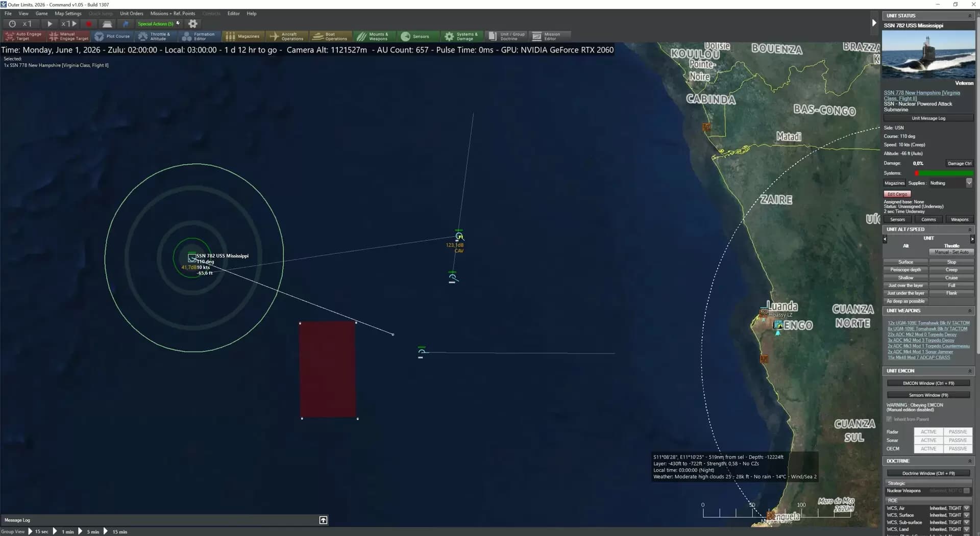The height and width of the screenshot is (536, 980).
Task: Collapse the UNIT WEAPONS panel
Action: 970,311
